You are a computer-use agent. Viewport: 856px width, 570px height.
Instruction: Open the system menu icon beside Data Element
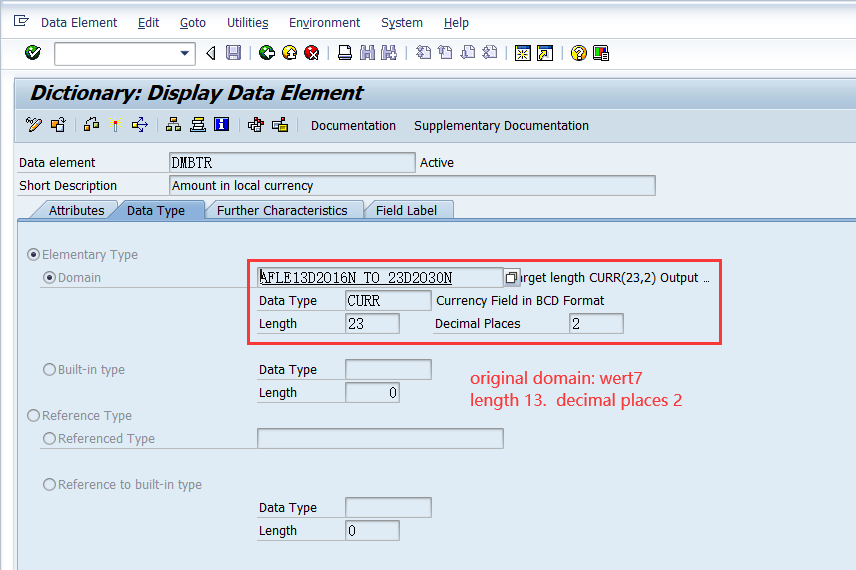(x=21, y=21)
